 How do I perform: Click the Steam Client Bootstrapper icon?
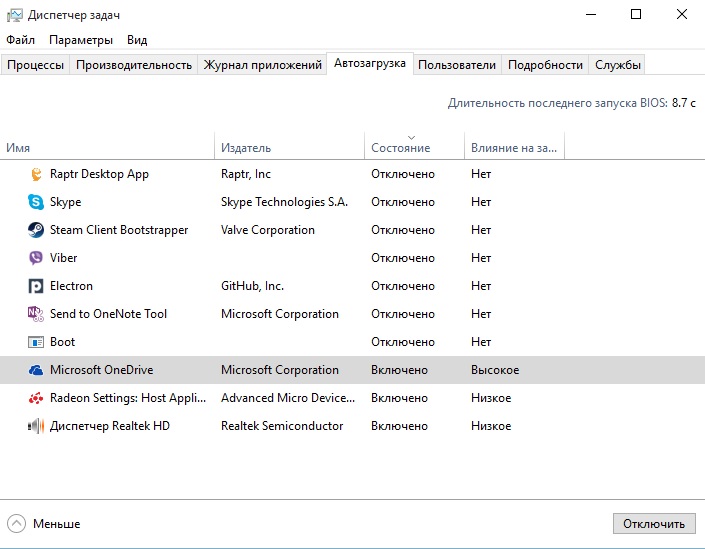(36, 230)
